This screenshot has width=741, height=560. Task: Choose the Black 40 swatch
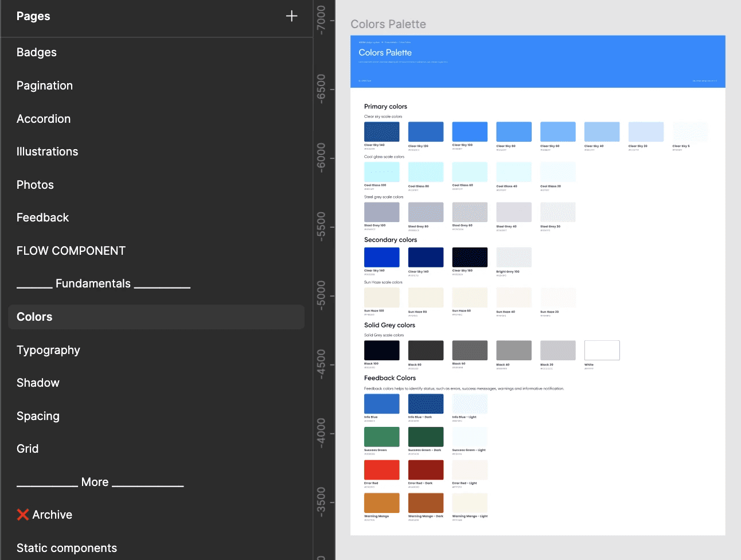pos(514,350)
